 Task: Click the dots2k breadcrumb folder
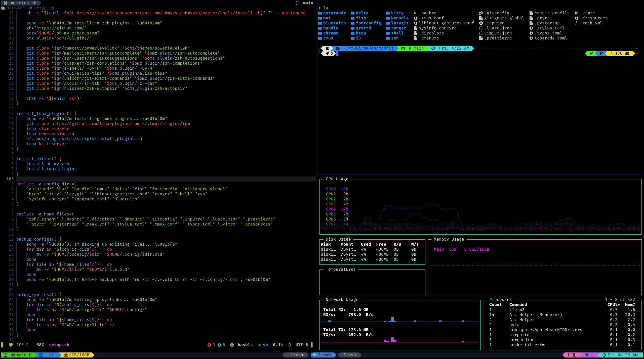pyautogui.click(x=14, y=8)
